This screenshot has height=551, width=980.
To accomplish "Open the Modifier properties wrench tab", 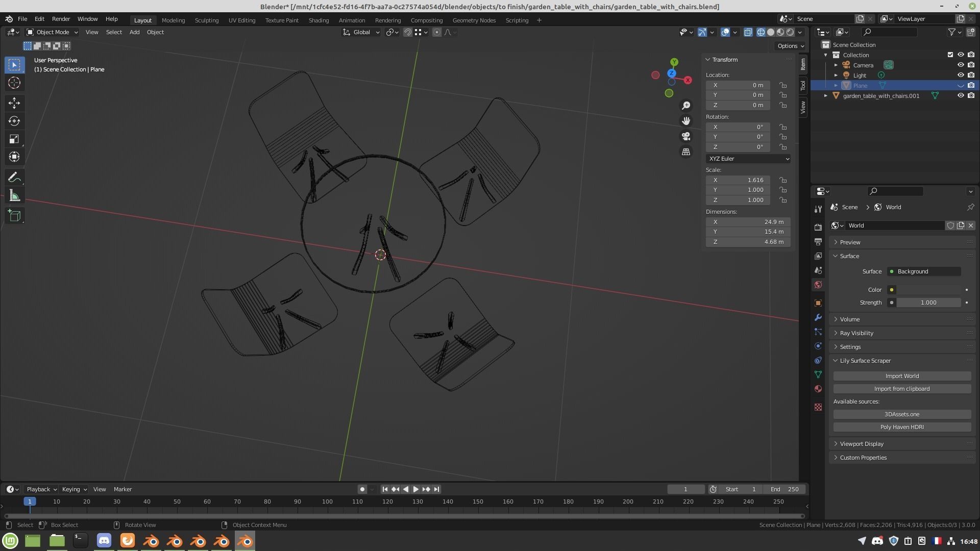I will 818,317.
